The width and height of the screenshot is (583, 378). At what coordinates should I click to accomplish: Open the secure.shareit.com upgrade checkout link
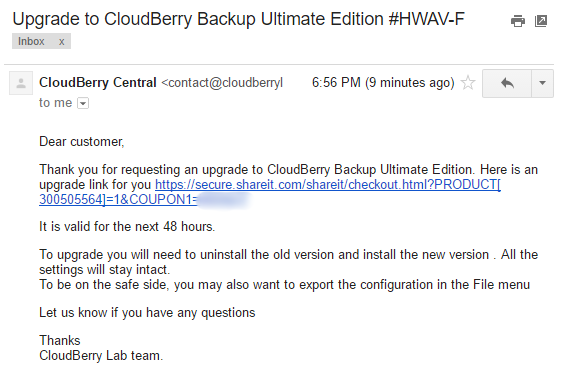[270, 192]
